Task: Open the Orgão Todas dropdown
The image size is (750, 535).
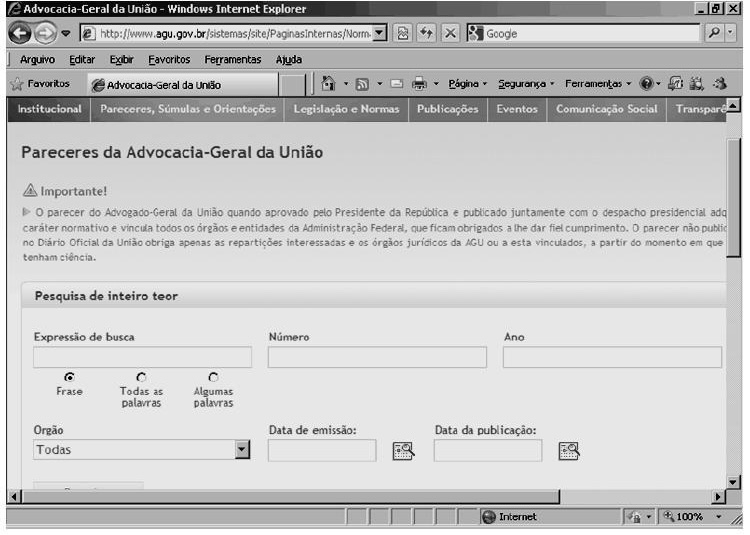Action: point(142,450)
